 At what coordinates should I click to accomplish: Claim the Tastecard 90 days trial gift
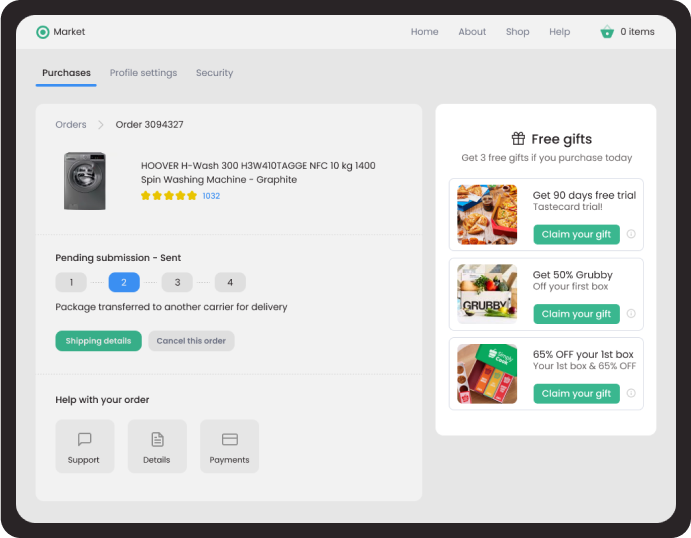point(576,234)
